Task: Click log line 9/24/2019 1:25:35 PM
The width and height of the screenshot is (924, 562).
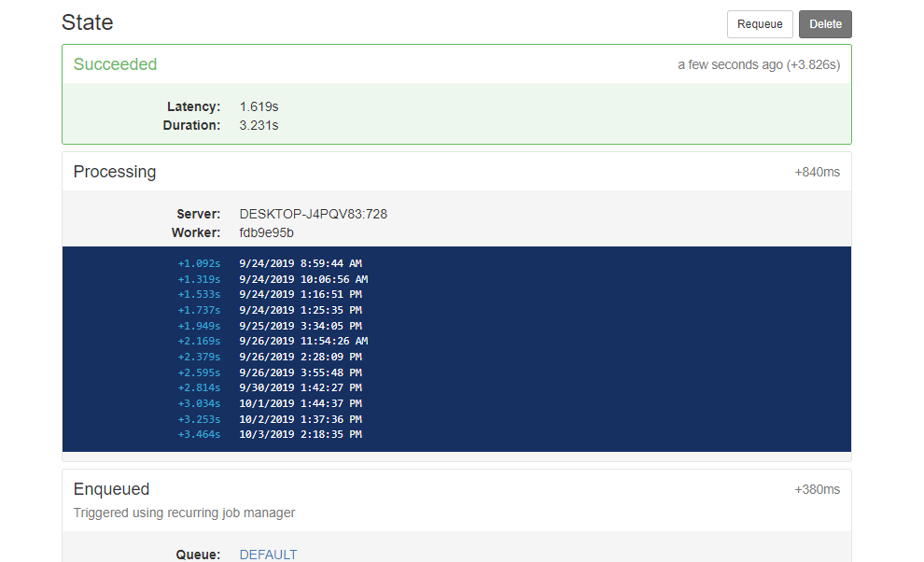Action: point(301,310)
